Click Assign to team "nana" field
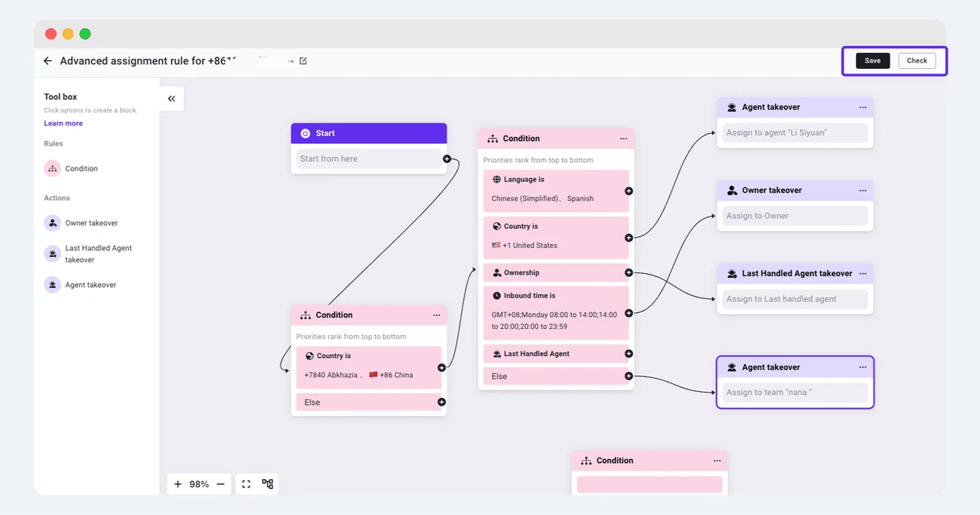 click(x=795, y=393)
